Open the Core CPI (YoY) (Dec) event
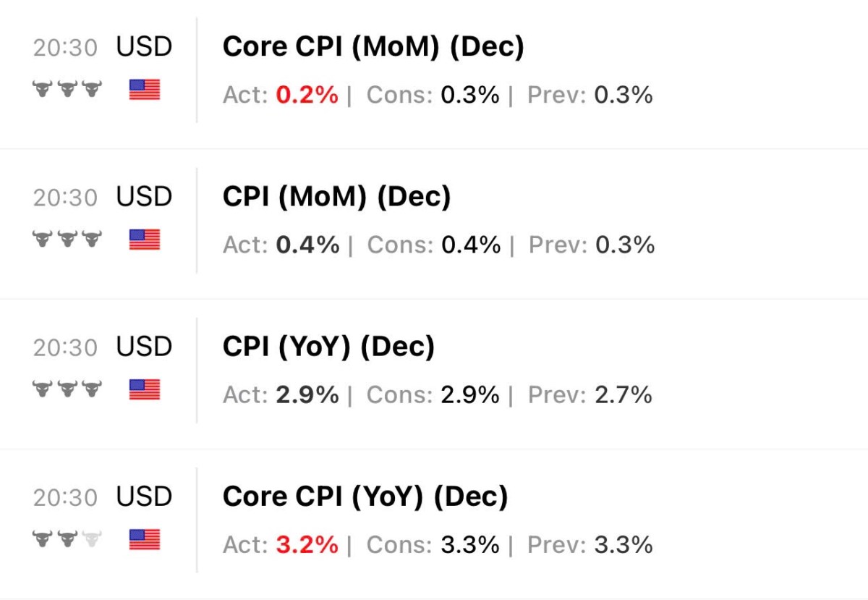This screenshot has height=600, width=868. pos(365,497)
